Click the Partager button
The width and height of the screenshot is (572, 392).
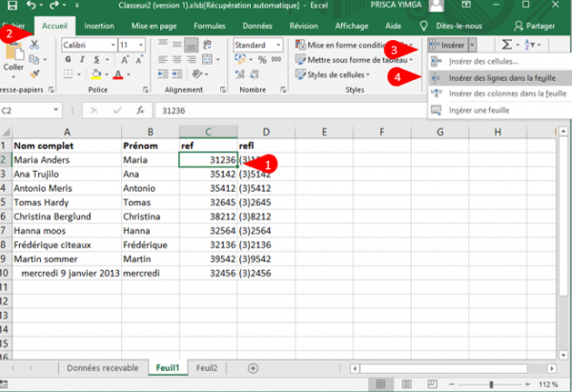pos(538,26)
